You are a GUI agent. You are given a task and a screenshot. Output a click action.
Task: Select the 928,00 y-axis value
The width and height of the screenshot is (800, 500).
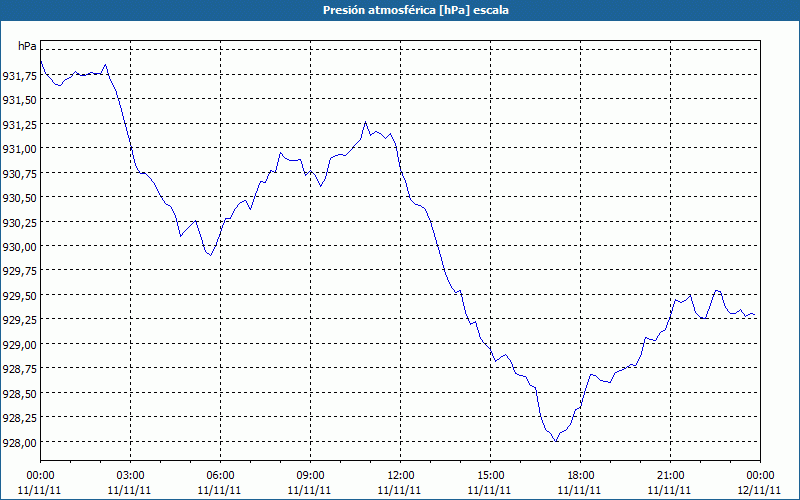[x=19, y=443]
